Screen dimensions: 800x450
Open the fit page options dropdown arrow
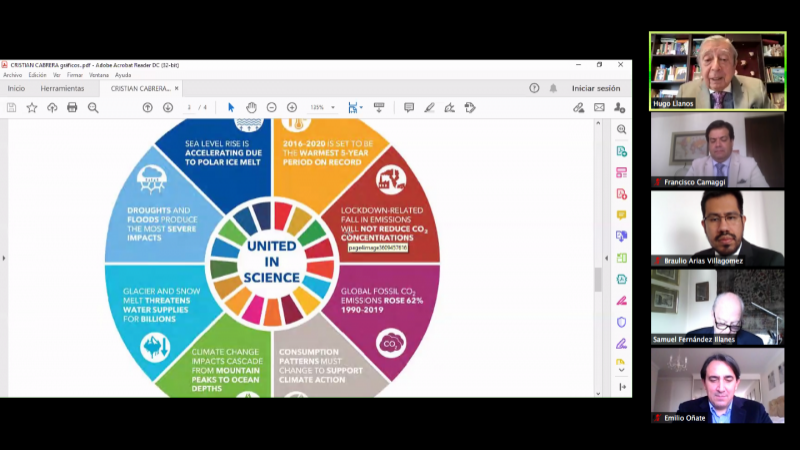361,108
